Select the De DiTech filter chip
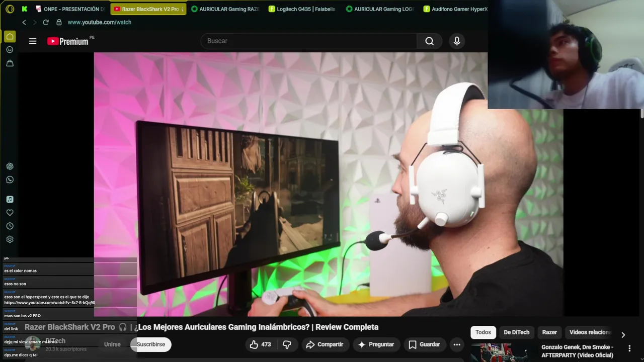This screenshot has height=362, width=644. click(517, 332)
